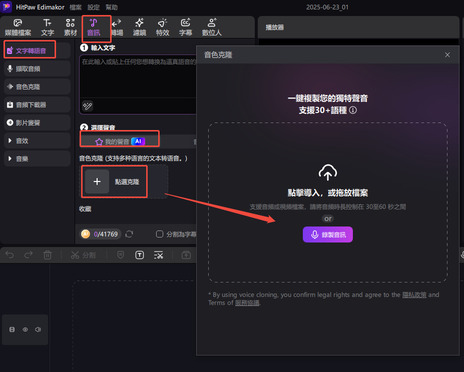Switch to the 文字 text tab
Screen dimensions: 464x372
tap(47, 28)
